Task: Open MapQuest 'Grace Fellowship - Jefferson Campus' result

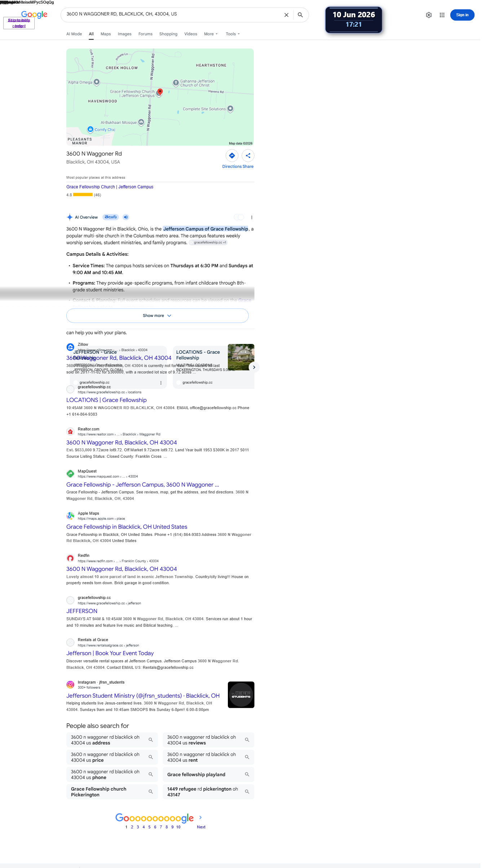Action: (x=143, y=485)
